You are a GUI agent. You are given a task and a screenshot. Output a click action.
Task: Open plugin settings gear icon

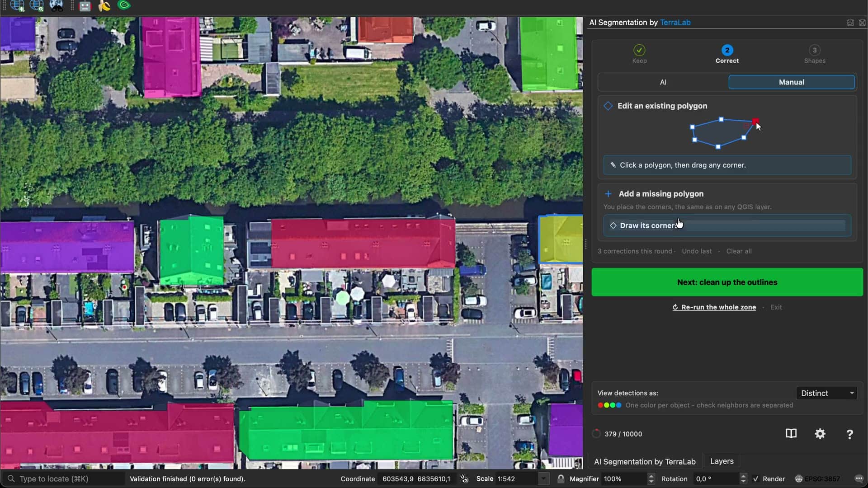click(x=820, y=434)
